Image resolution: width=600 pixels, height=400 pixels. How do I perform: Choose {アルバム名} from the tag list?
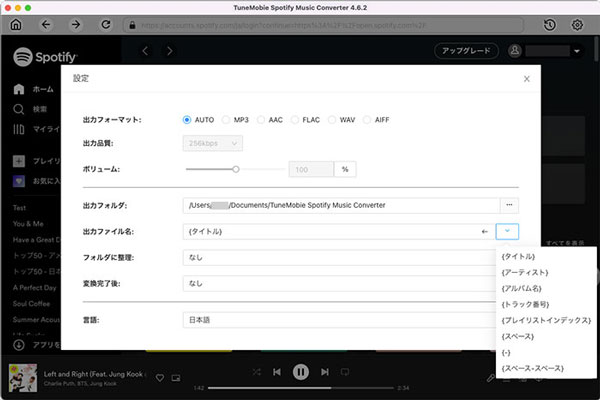point(522,289)
